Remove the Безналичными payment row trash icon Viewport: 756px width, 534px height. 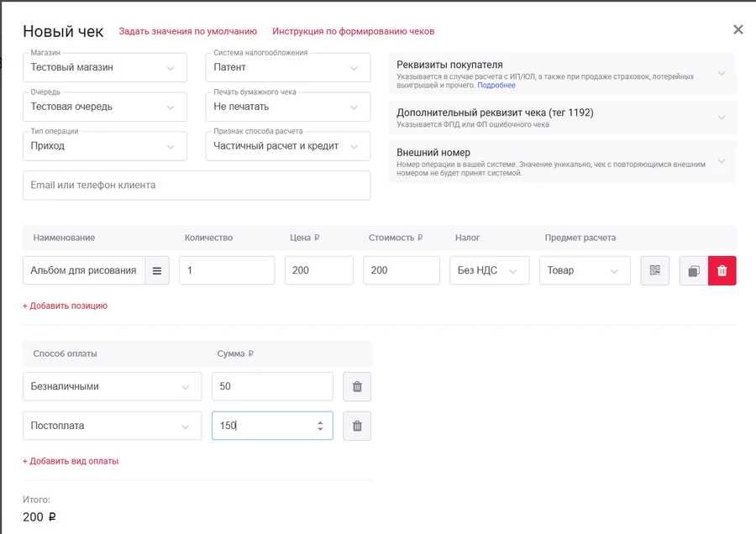(x=357, y=386)
